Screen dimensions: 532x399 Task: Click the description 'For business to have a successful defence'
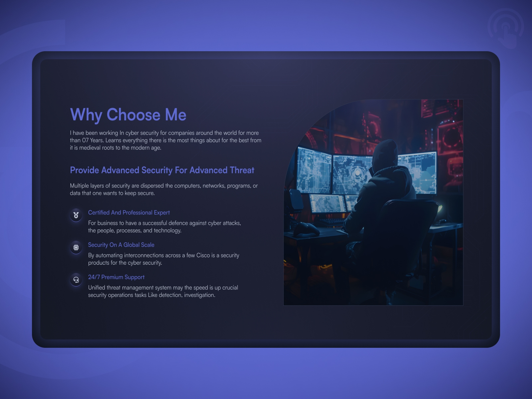tap(165, 227)
